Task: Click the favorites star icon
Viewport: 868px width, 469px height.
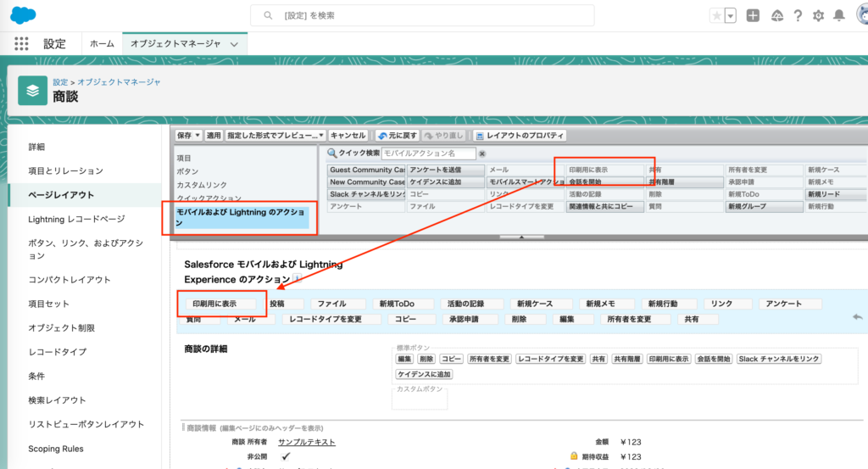Action: (x=716, y=16)
